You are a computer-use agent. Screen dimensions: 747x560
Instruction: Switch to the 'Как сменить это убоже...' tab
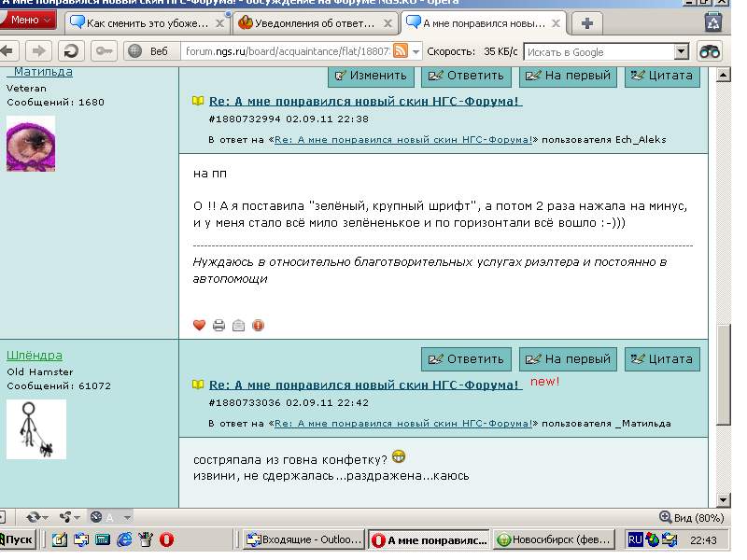(x=148, y=22)
